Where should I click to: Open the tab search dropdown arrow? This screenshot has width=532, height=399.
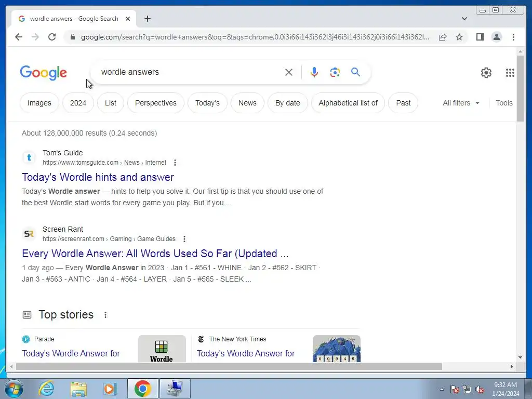point(464,19)
